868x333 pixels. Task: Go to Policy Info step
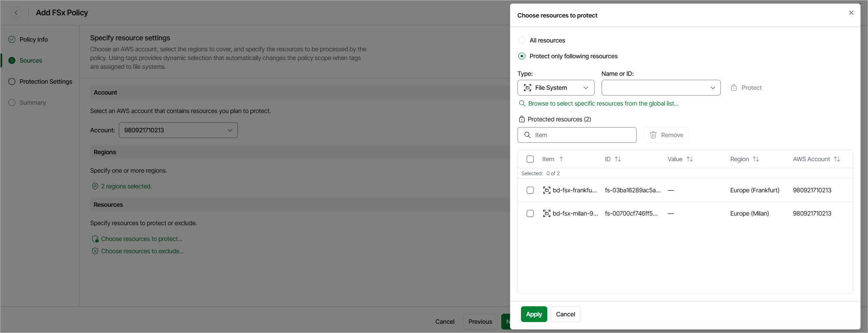(x=33, y=39)
